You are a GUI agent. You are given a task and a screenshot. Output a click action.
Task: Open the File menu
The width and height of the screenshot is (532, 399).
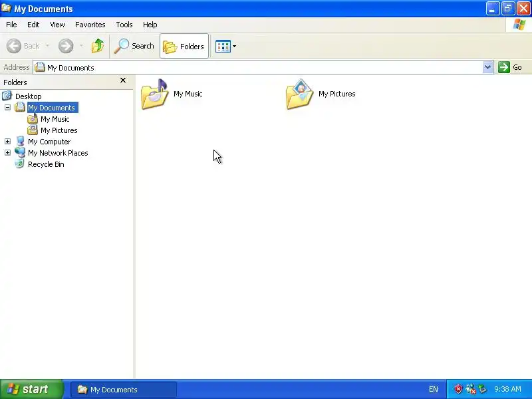click(11, 25)
